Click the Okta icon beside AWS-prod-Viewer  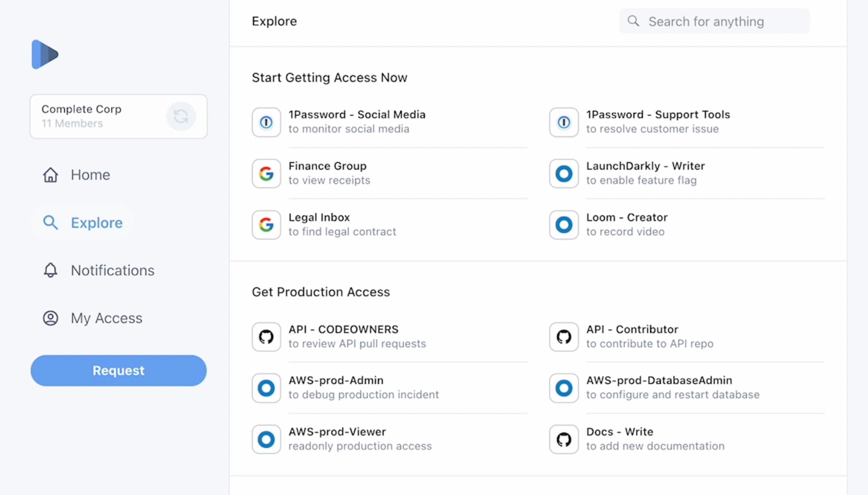click(x=266, y=439)
